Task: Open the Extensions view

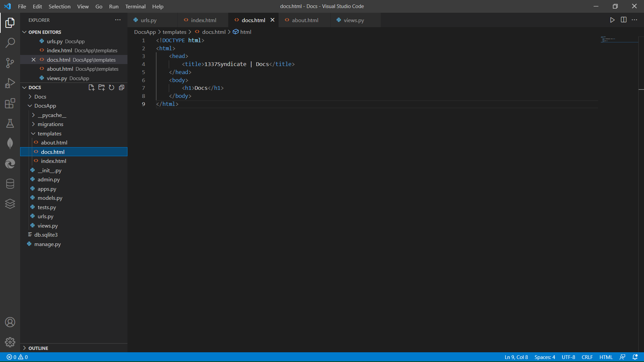Action: click(x=10, y=103)
